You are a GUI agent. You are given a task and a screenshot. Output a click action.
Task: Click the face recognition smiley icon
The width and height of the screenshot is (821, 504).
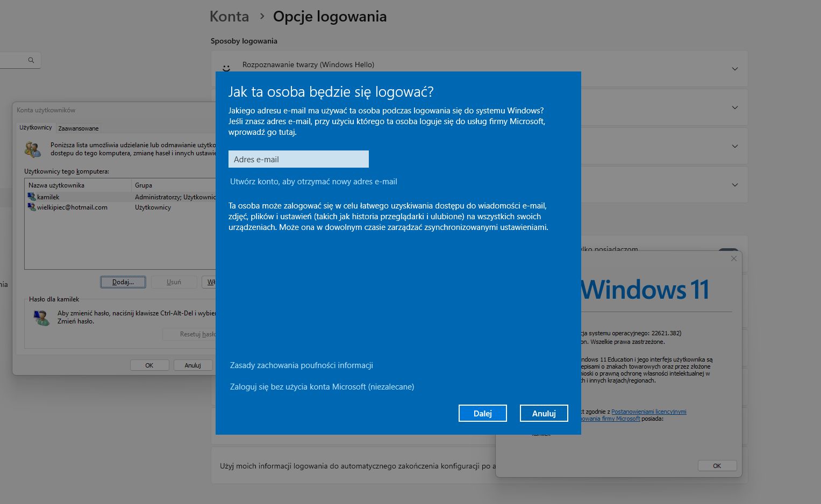coord(226,68)
